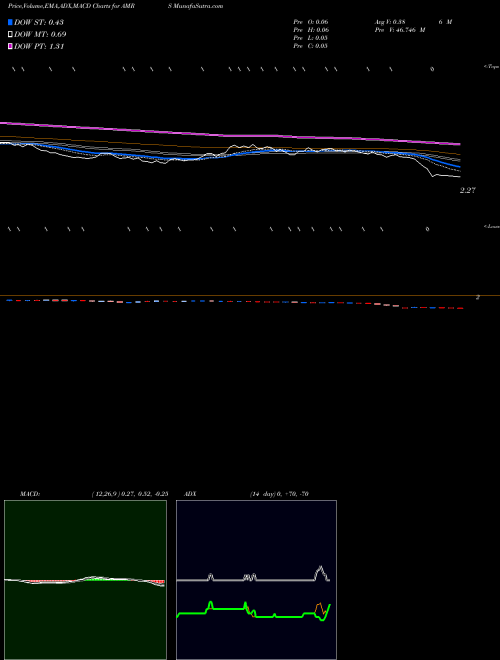Click the 2.27 last price label

coord(468,190)
